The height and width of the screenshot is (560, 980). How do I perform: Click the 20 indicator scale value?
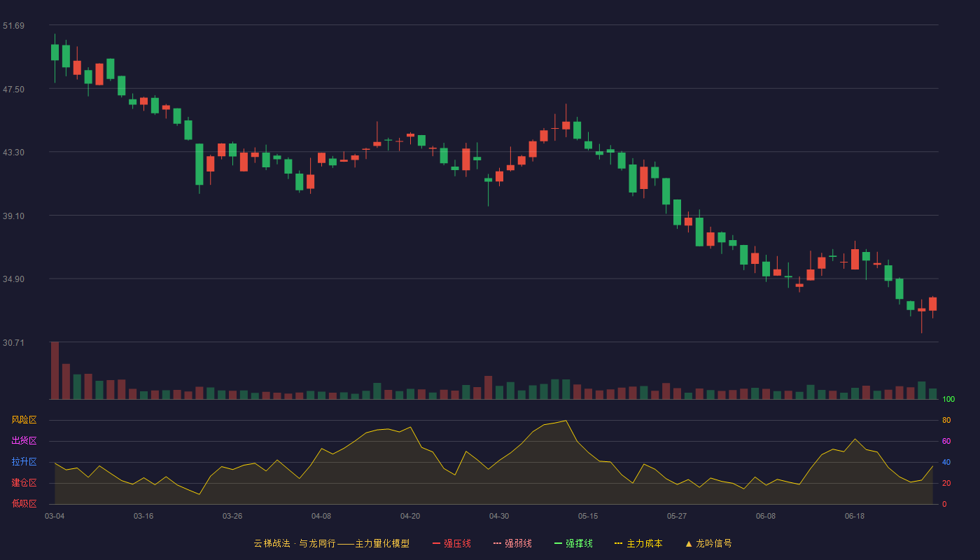[x=946, y=483]
